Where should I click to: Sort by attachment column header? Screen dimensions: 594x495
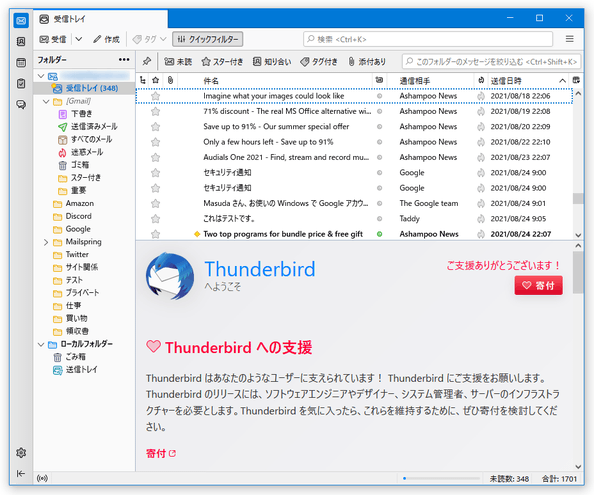point(170,80)
